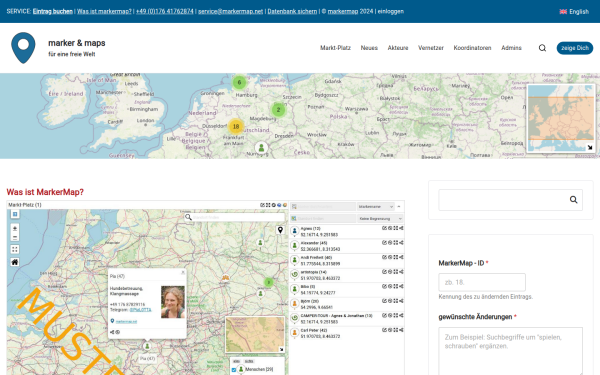This screenshot has height=375, width=600.
Task: Open the Koordinatoren menu item
Action: pos(472,48)
